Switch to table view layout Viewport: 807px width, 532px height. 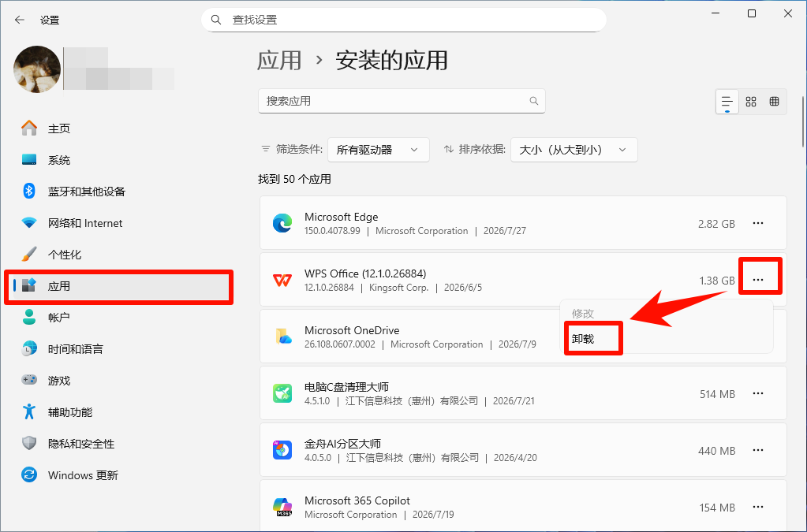point(774,101)
